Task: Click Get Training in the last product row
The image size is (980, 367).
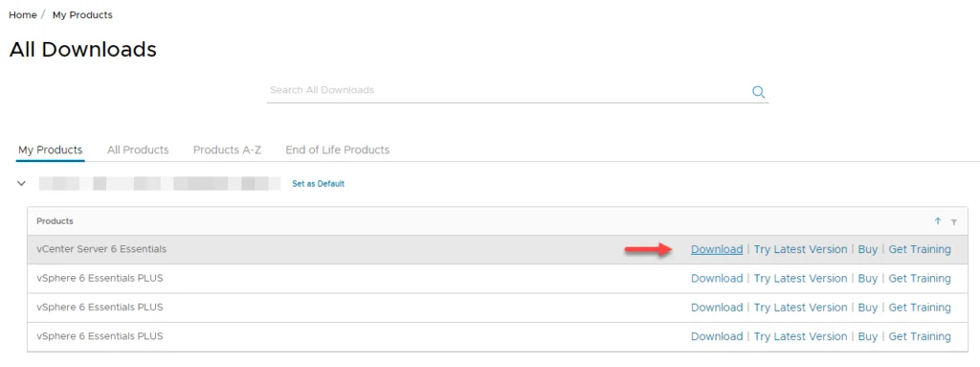Action: click(920, 336)
